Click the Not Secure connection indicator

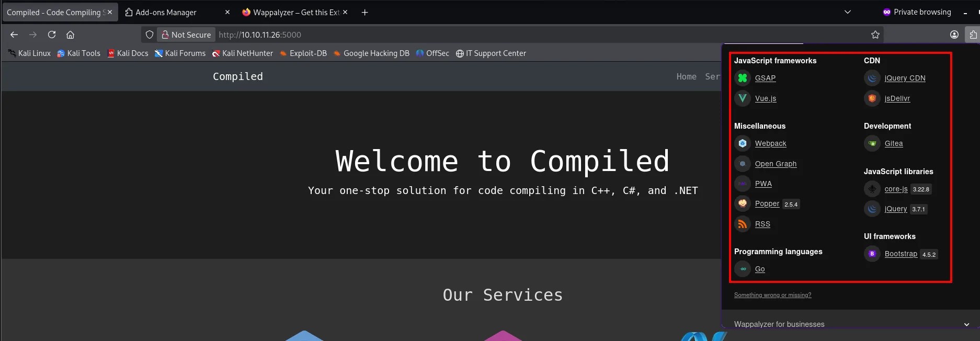[186, 35]
